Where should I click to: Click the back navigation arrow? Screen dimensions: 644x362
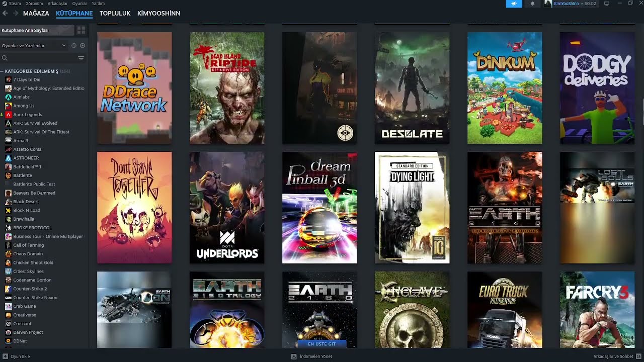(5, 13)
